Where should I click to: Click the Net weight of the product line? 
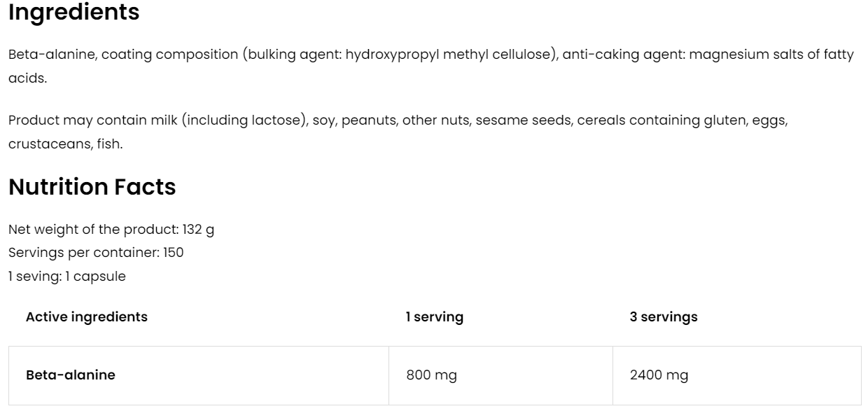point(111,230)
